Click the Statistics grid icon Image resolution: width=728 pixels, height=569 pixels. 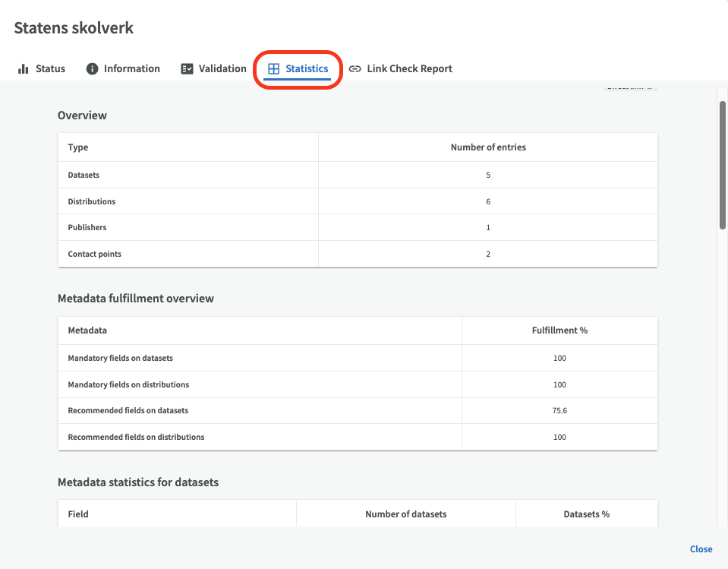(x=274, y=69)
